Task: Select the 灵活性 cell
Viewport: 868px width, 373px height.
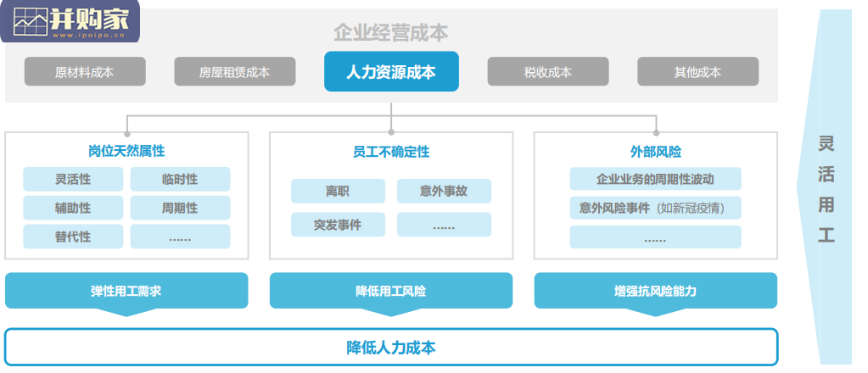Action: click(x=73, y=180)
